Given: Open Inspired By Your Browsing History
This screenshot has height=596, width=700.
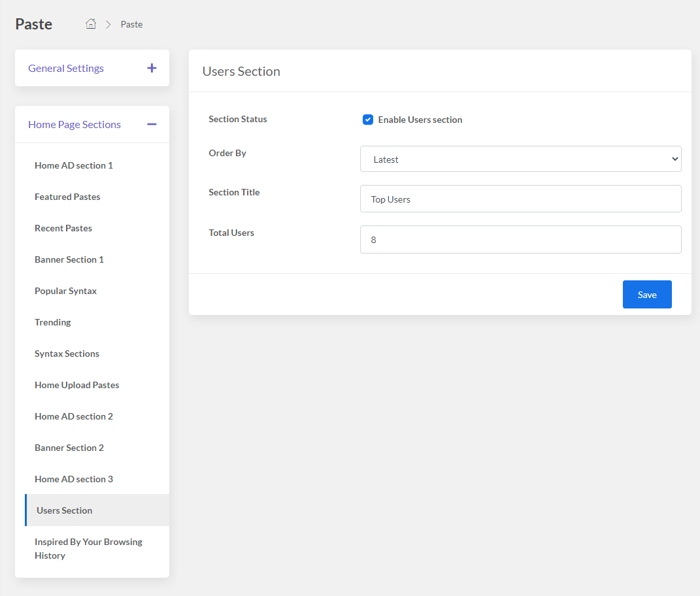Looking at the screenshot, I should [x=88, y=549].
